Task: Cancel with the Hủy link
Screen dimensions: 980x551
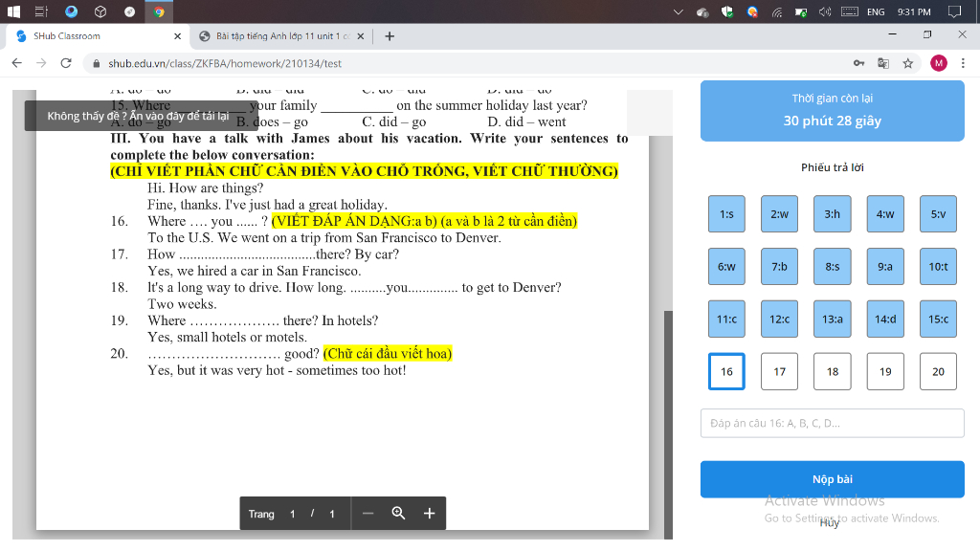Action: [x=830, y=523]
